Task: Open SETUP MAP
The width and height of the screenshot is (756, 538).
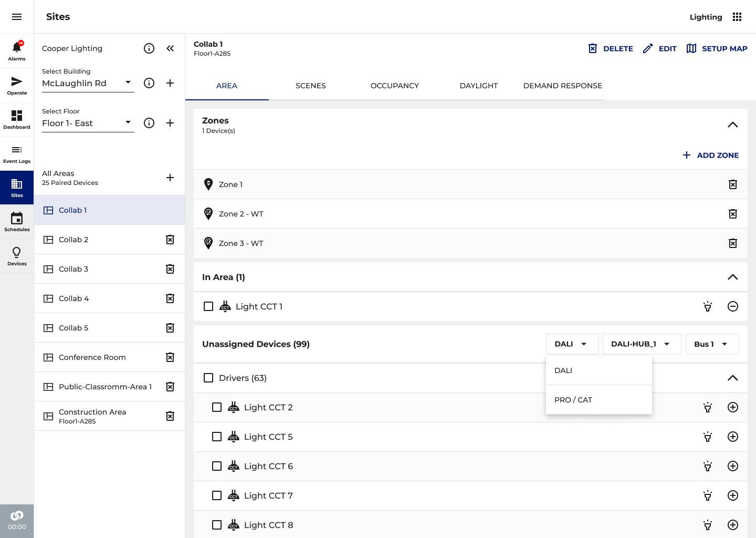Action: click(717, 48)
